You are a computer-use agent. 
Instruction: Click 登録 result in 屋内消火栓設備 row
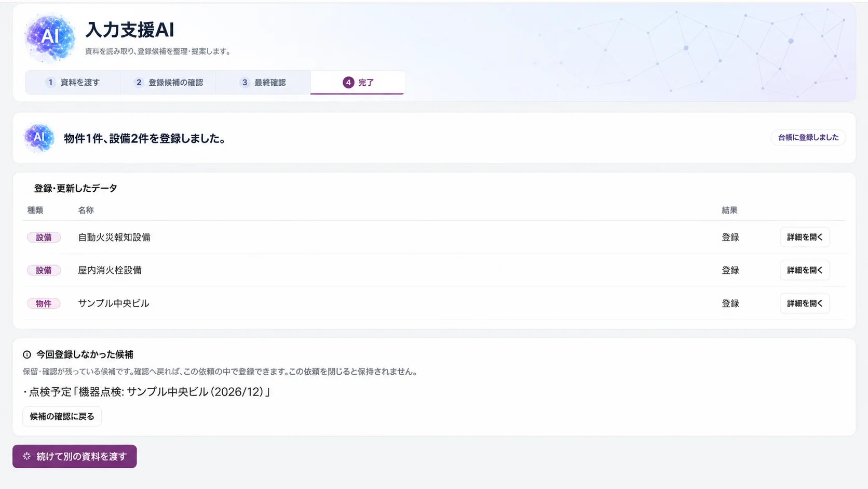(730, 270)
